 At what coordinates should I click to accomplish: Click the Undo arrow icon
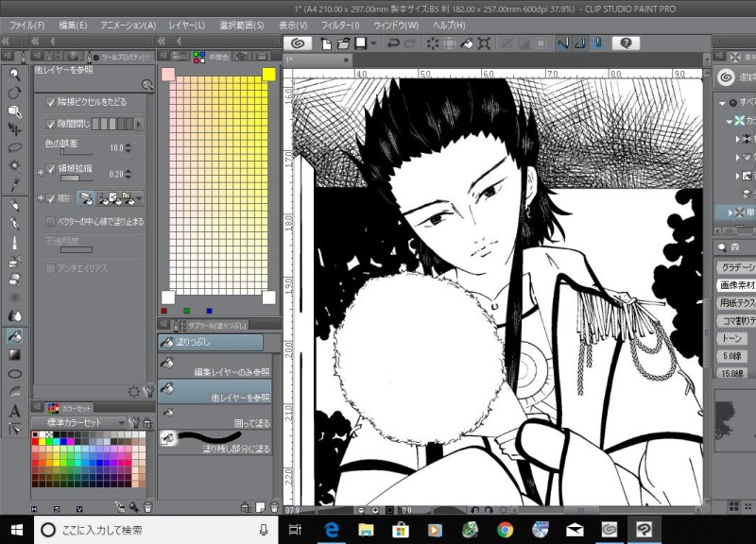(393, 43)
